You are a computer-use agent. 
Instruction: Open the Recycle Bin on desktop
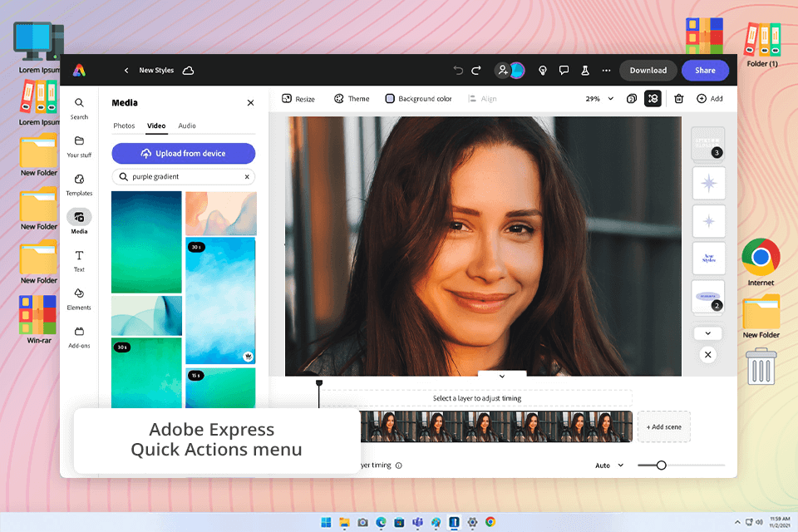761,366
